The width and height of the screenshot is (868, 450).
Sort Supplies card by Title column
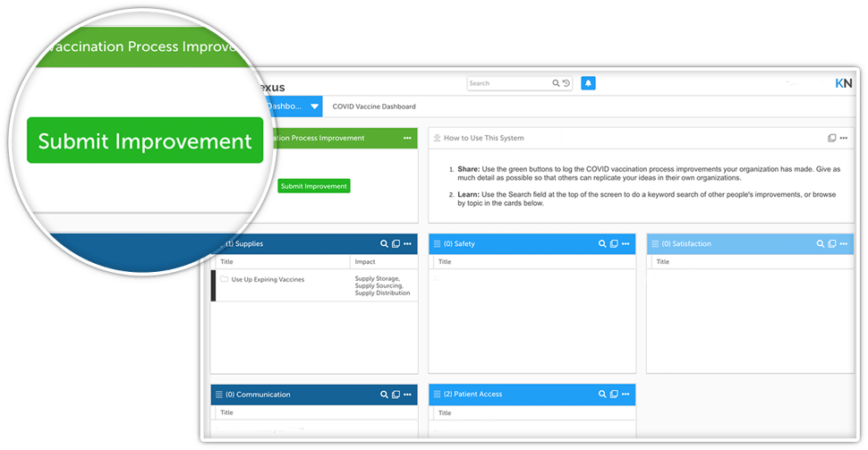[x=227, y=262]
